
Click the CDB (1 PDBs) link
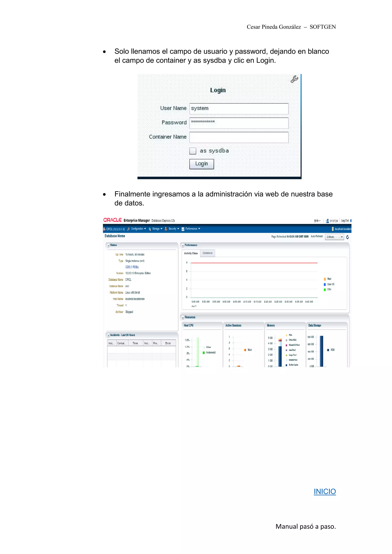point(132,267)
